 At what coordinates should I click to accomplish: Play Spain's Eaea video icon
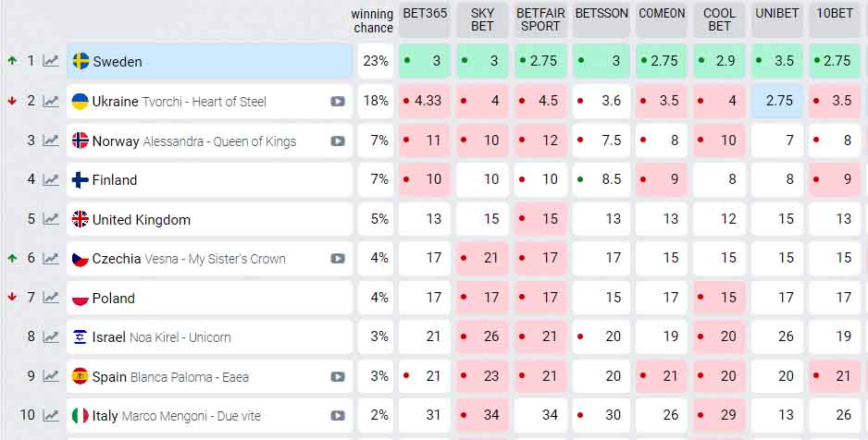pyautogui.click(x=338, y=376)
